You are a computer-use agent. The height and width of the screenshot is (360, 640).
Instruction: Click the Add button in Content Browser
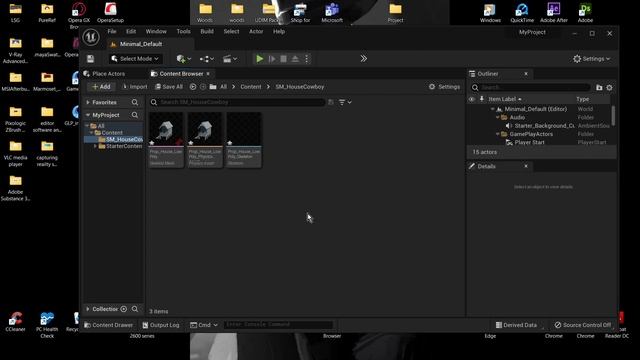[101, 87]
